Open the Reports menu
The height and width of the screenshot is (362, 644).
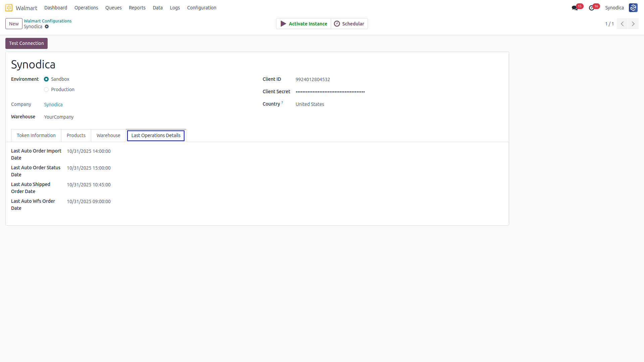(137, 8)
